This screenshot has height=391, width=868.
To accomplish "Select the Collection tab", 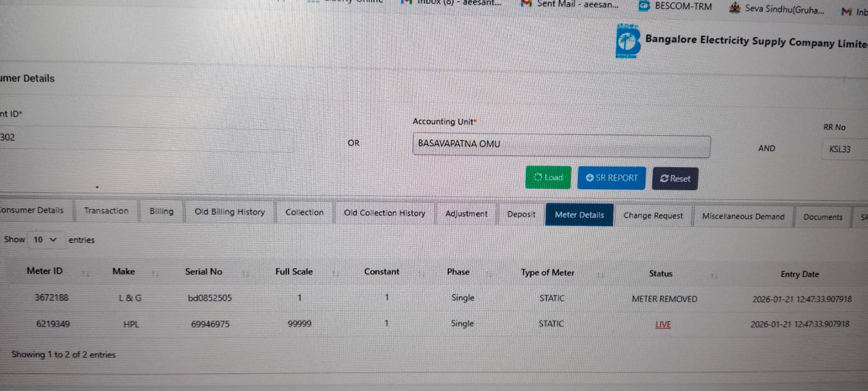I will tap(304, 212).
